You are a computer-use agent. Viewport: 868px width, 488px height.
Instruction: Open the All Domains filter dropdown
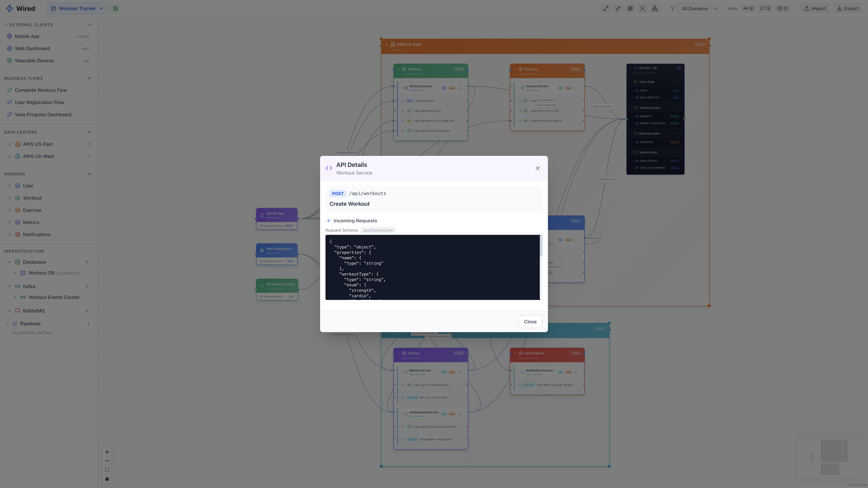[x=699, y=9]
